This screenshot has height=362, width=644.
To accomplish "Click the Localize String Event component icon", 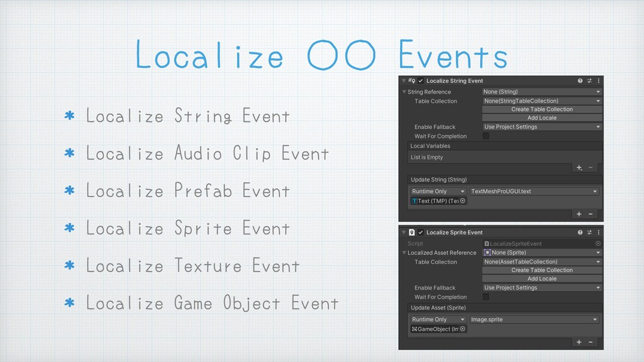I will [412, 81].
